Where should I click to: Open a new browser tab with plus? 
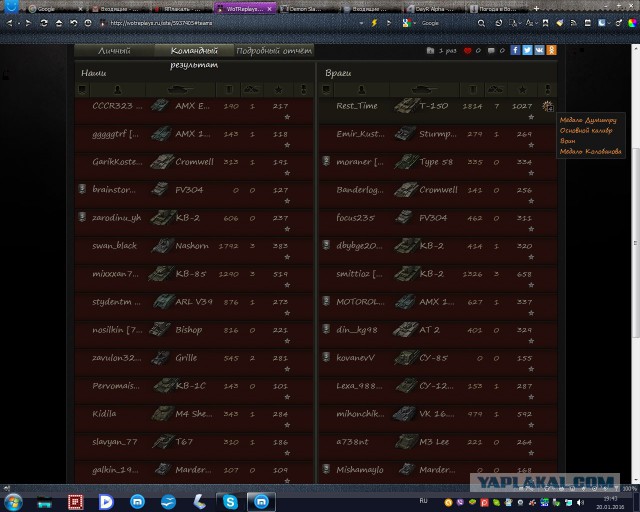click(536, 9)
